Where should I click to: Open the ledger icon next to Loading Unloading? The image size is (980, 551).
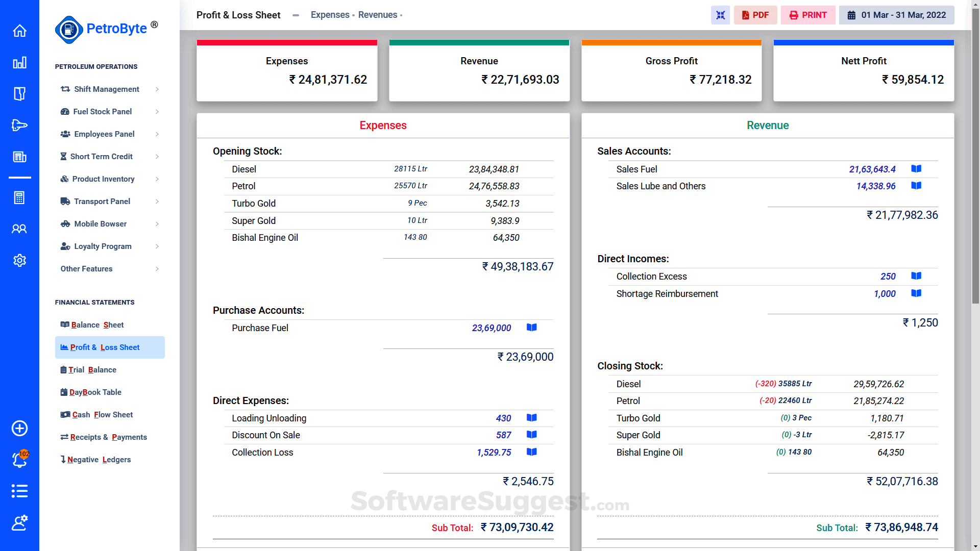pos(531,418)
